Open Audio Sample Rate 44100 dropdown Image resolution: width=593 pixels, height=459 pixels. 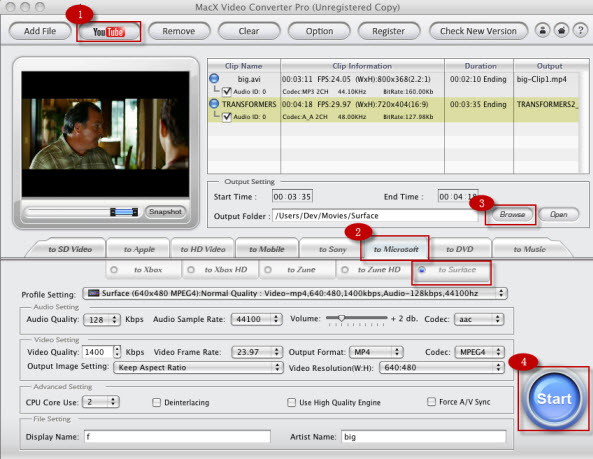(256, 319)
